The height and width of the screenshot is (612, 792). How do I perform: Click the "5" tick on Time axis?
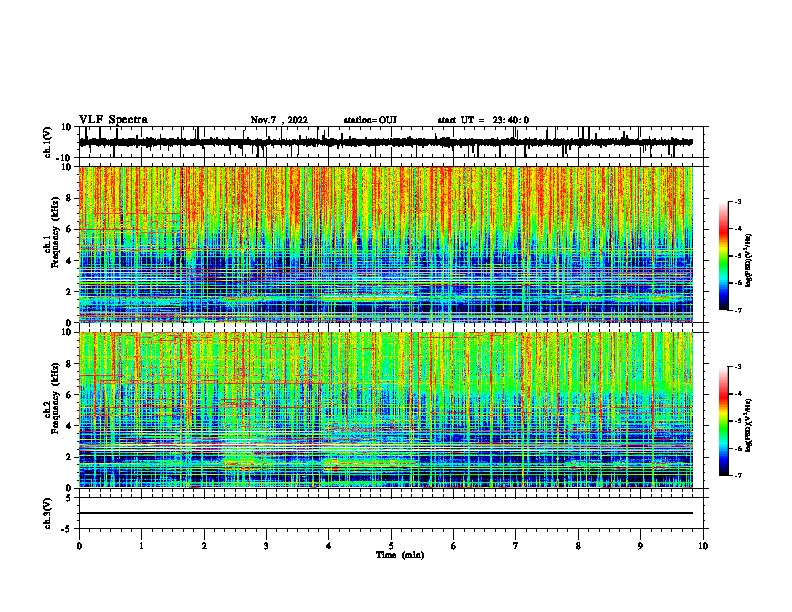[391, 546]
